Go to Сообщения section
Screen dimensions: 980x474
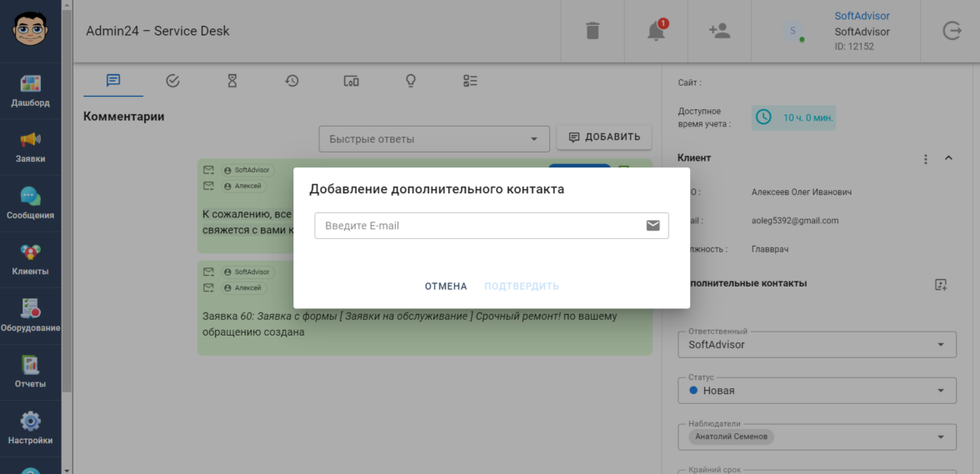click(30, 203)
